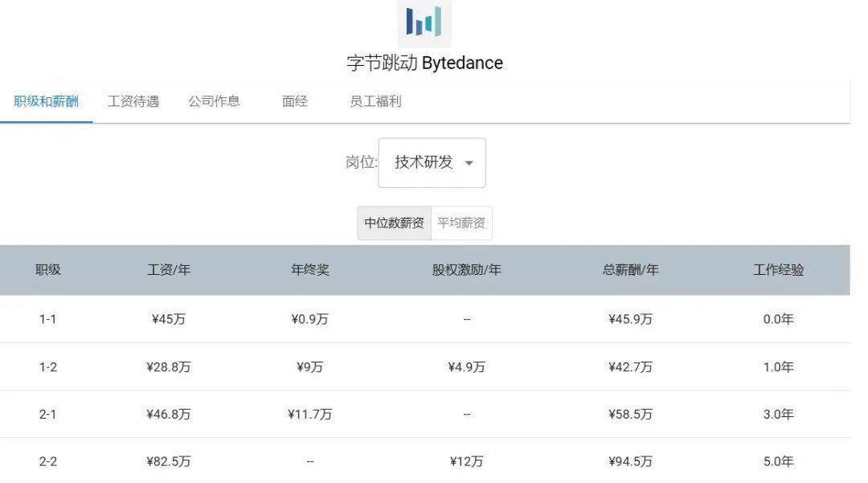Select the 1-2 level row

pos(48,367)
